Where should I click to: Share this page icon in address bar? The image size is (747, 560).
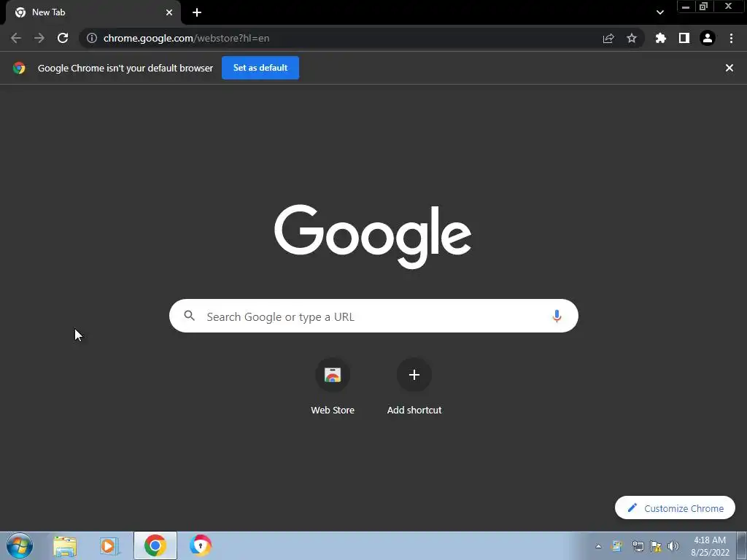pos(608,38)
